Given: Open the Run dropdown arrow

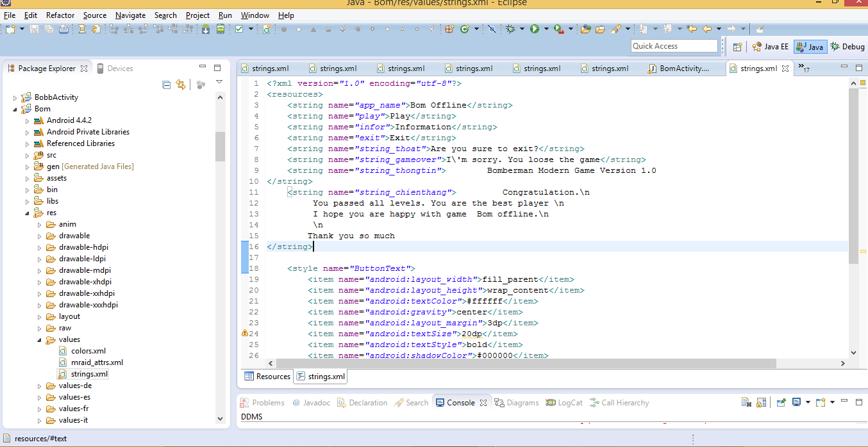Looking at the screenshot, I should point(546,29).
